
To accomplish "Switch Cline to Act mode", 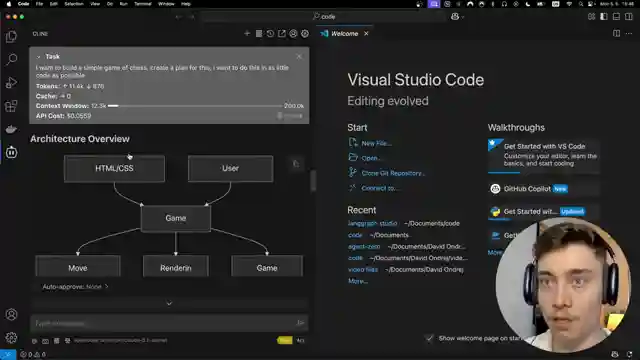I will (300, 340).
